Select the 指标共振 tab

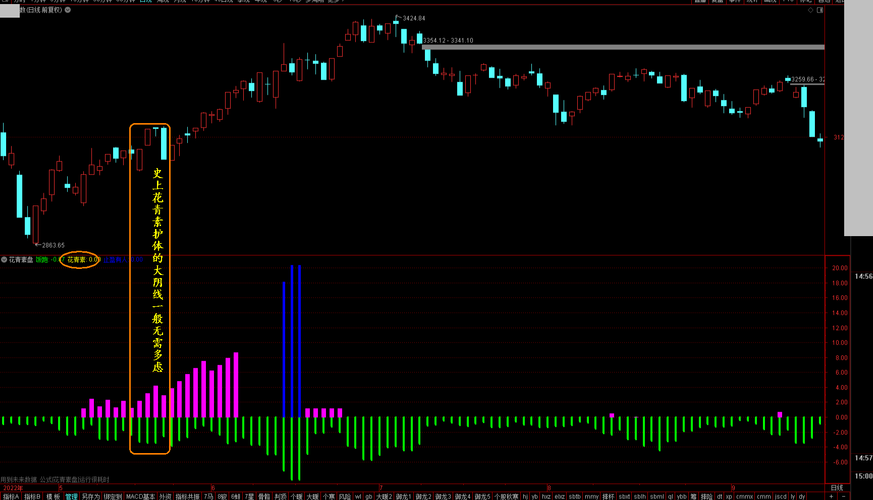pyautogui.click(x=188, y=496)
